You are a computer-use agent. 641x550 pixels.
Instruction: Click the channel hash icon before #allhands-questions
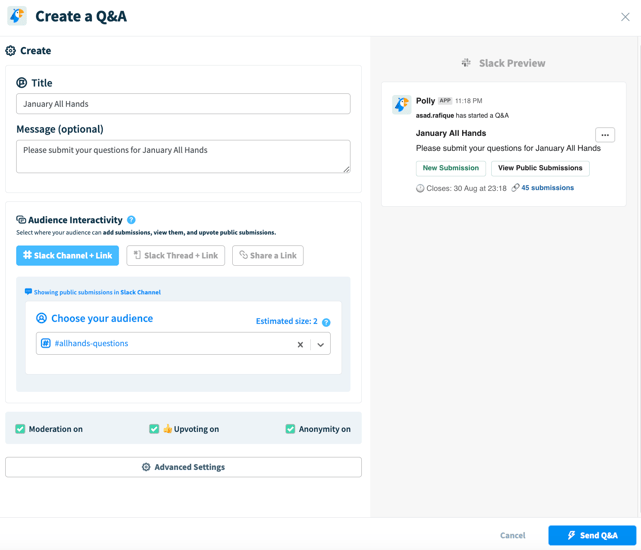[46, 343]
